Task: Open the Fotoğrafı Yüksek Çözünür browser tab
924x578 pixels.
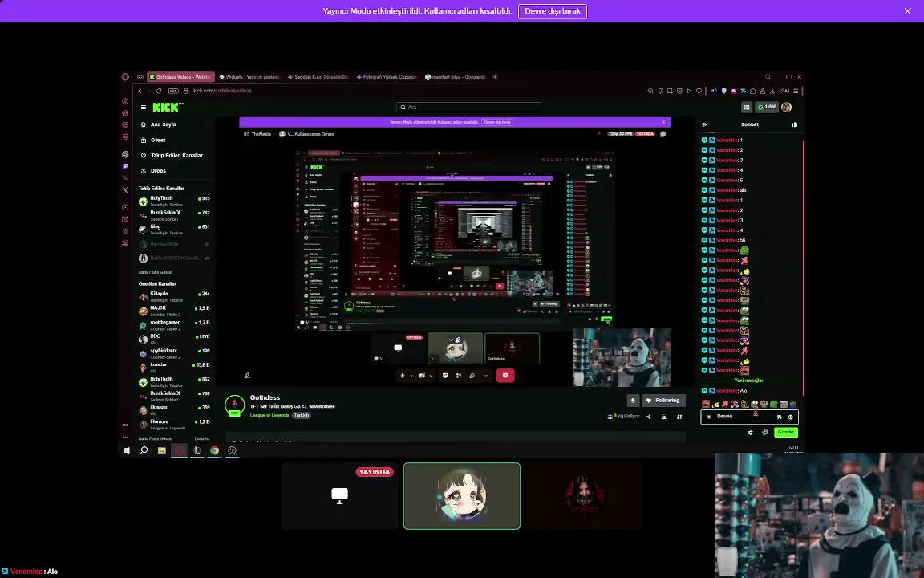Action: click(387, 77)
